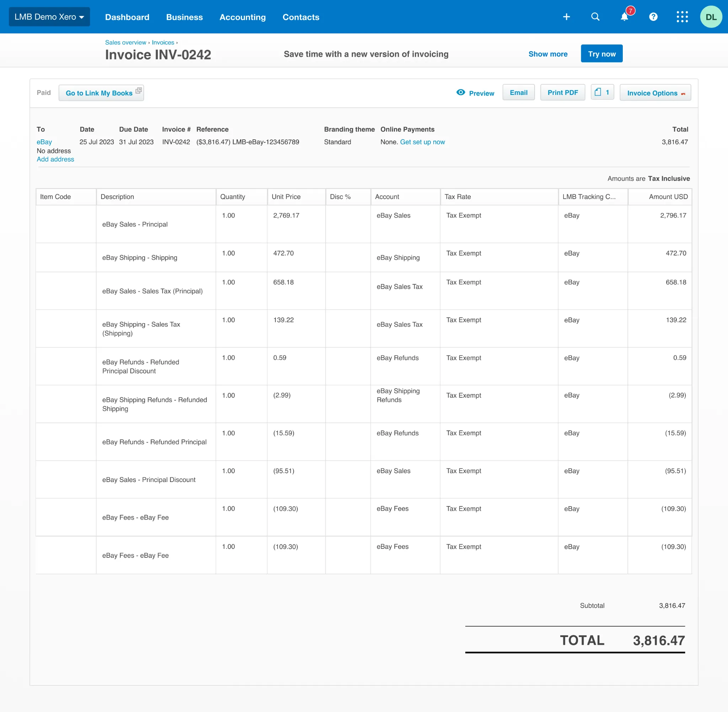The width and height of the screenshot is (728, 712).
Task: Open the eBay contact link
Action: (44, 142)
